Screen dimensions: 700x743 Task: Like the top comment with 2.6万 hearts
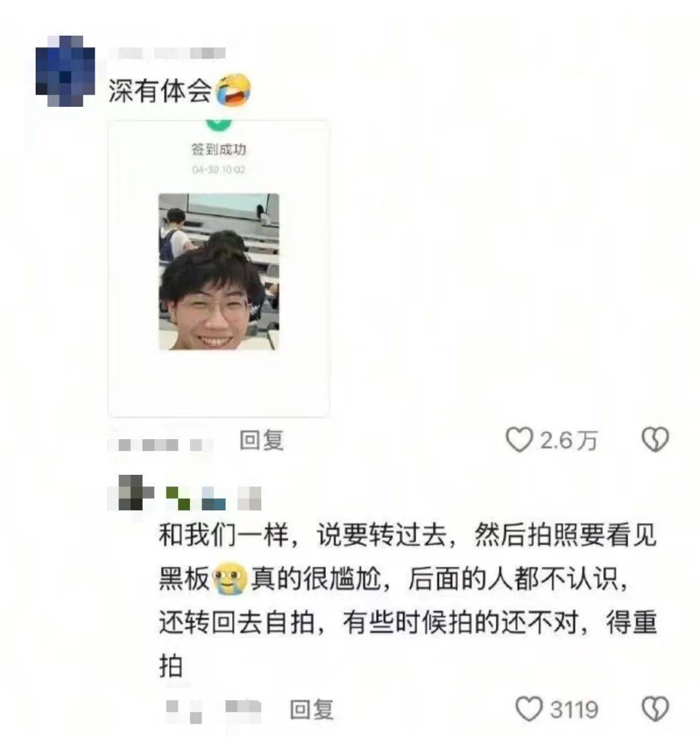tap(519, 440)
